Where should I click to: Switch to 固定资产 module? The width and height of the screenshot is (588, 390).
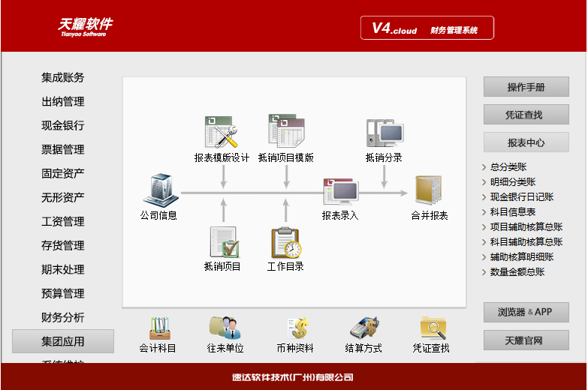[x=62, y=173]
